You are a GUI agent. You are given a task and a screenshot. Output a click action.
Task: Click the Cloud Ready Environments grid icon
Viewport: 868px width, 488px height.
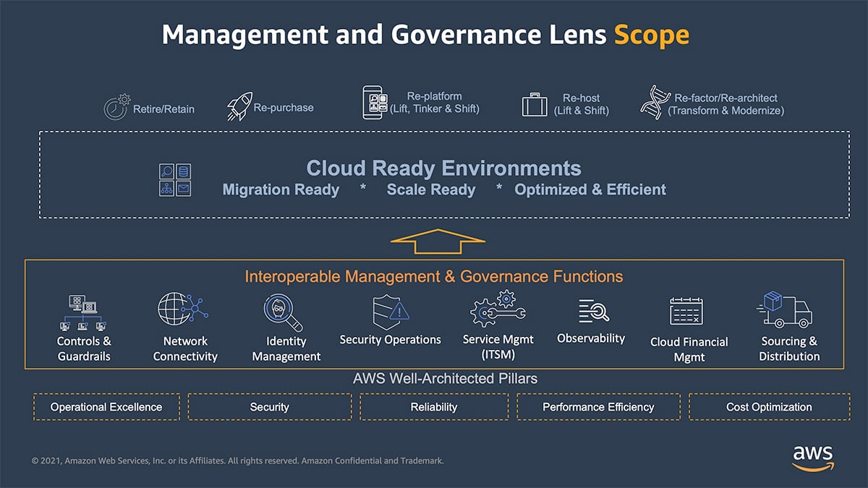[175, 180]
